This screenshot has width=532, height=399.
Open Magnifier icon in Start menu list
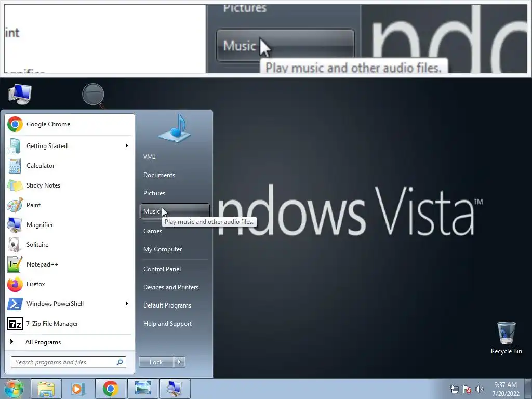tap(15, 225)
